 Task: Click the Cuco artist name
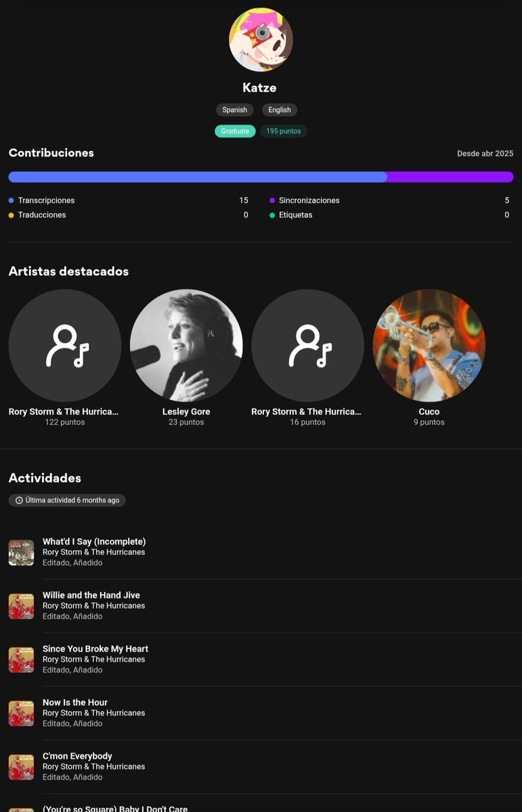[429, 411]
